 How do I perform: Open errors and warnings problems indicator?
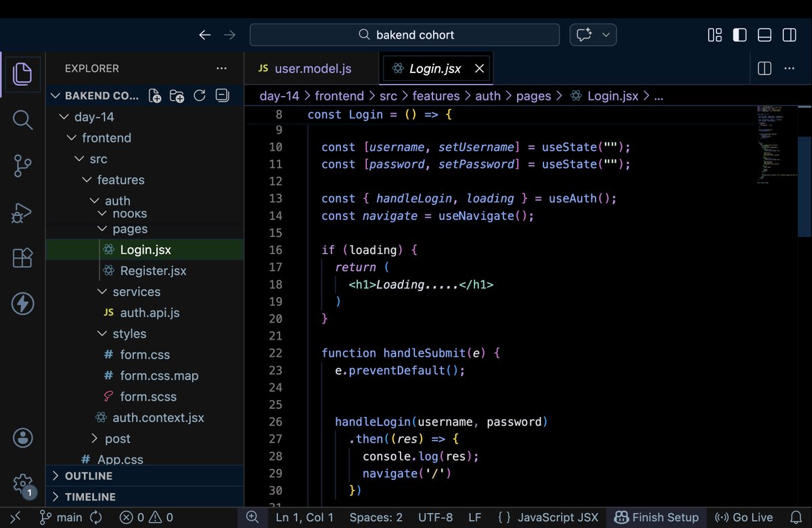tap(146, 517)
